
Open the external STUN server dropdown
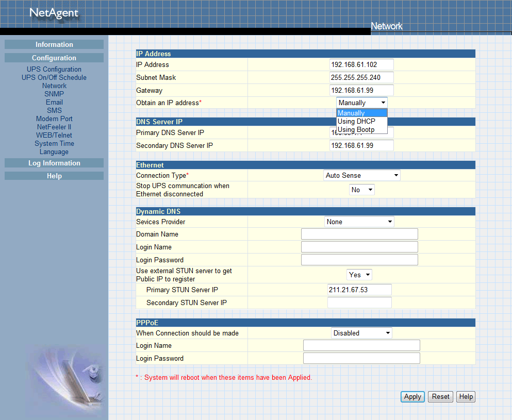pos(359,275)
